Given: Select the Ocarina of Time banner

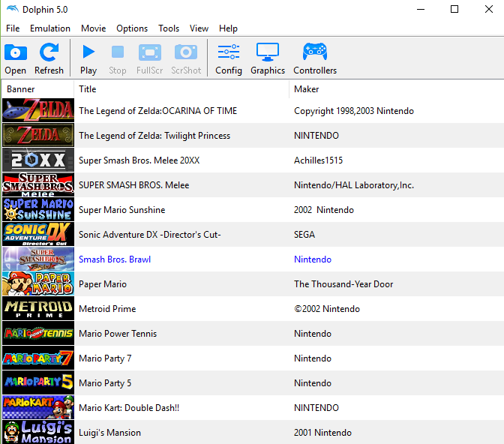Looking at the screenshot, I should [38, 110].
